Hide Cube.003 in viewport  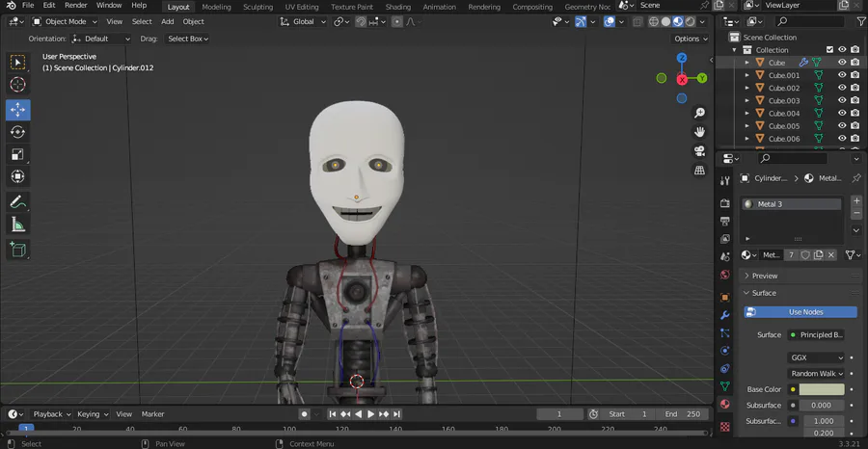[842, 100]
